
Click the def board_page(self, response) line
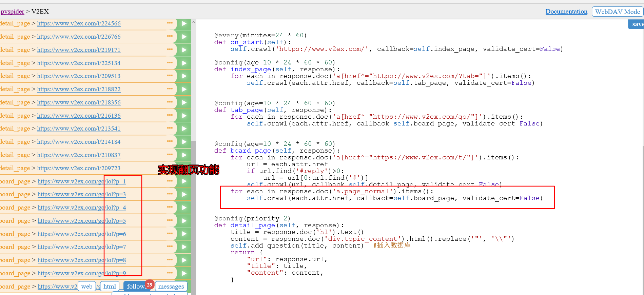(277, 151)
